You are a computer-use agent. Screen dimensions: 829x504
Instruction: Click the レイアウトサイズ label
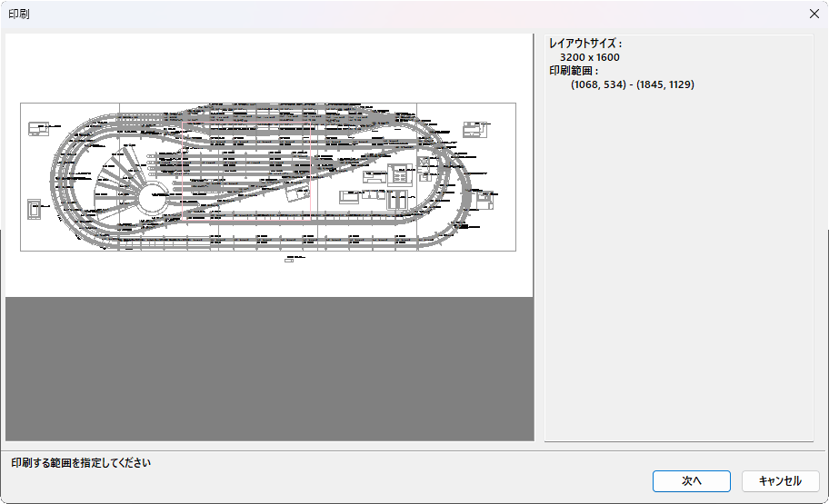[585, 44]
